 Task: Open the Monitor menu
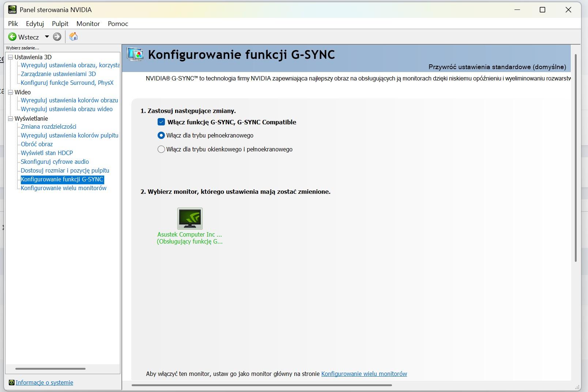(88, 24)
